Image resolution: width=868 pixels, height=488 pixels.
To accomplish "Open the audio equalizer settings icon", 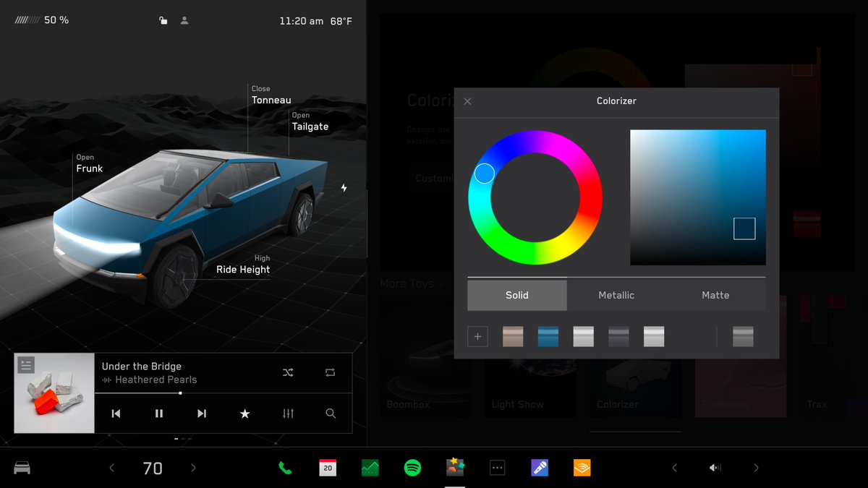I will 288,414.
